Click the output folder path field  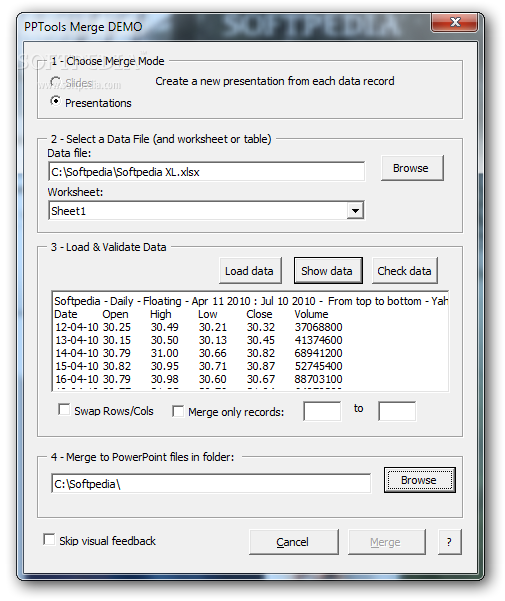point(211,484)
